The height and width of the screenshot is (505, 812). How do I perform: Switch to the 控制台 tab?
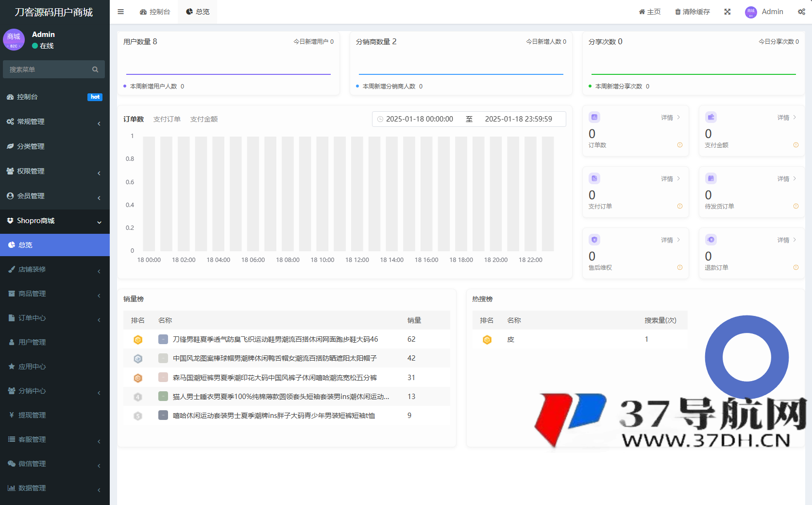tap(155, 11)
